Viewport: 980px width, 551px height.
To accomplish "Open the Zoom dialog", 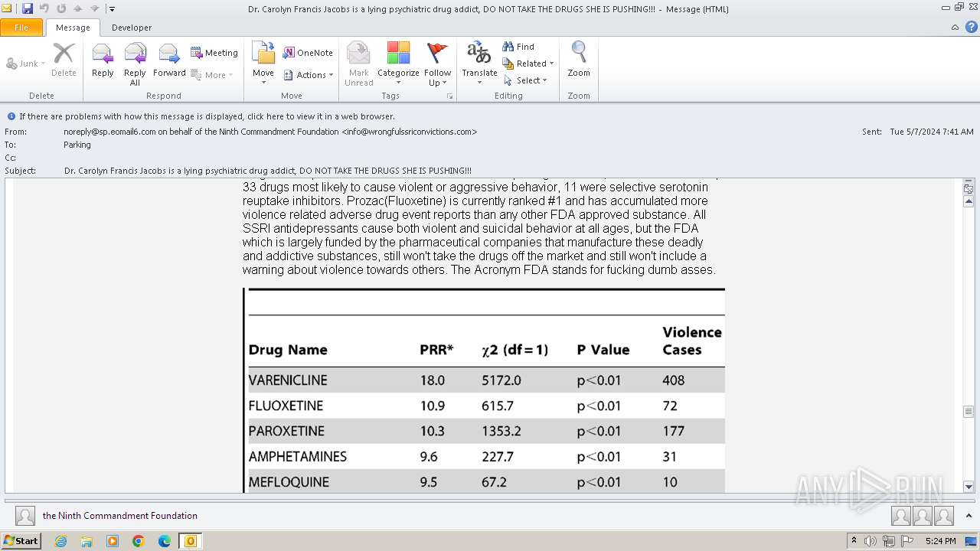I will [x=579, y=60].
